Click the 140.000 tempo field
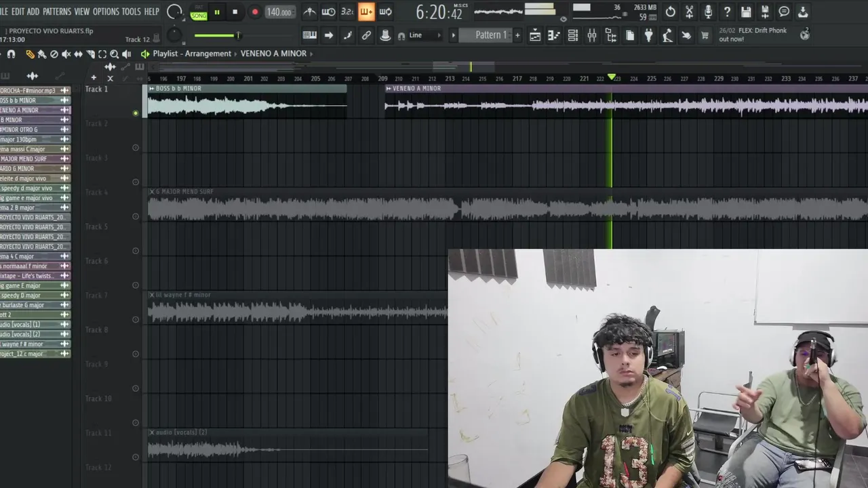868x488 pixels. (279, 12)
